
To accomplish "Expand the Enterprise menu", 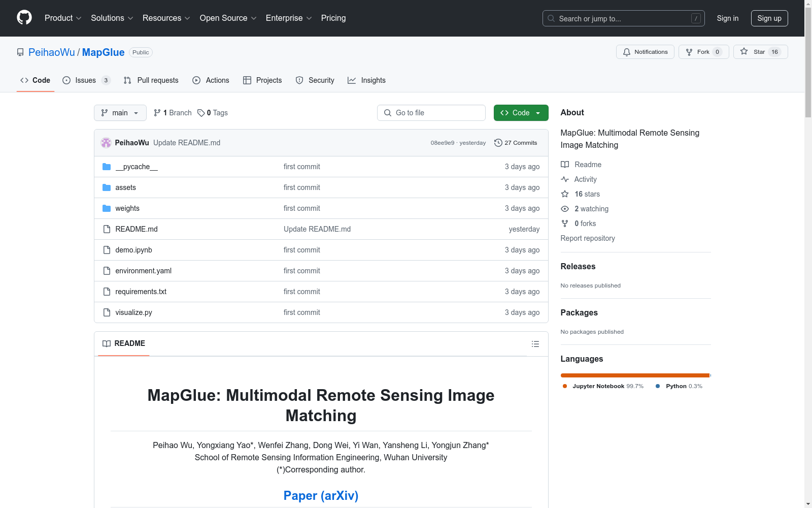I will (288, 18).
